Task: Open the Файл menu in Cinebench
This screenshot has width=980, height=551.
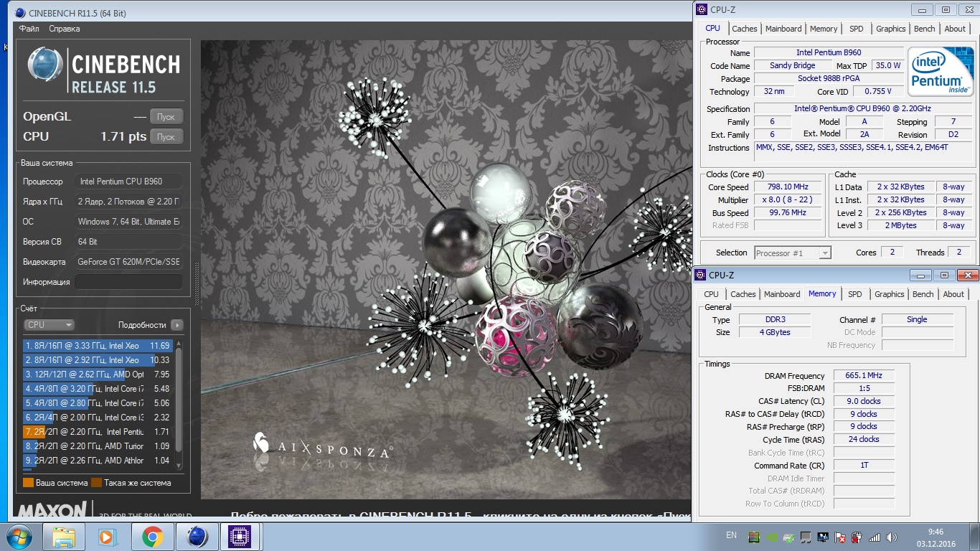Action: pos(29,29)
